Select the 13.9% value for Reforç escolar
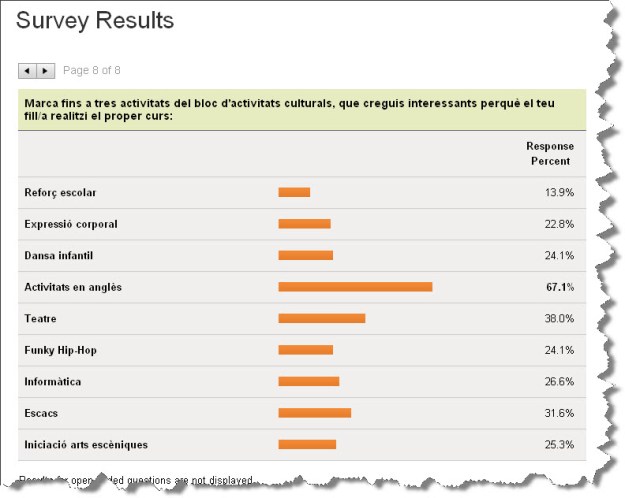This screenshot has height=498, width=625. [559, 192]
